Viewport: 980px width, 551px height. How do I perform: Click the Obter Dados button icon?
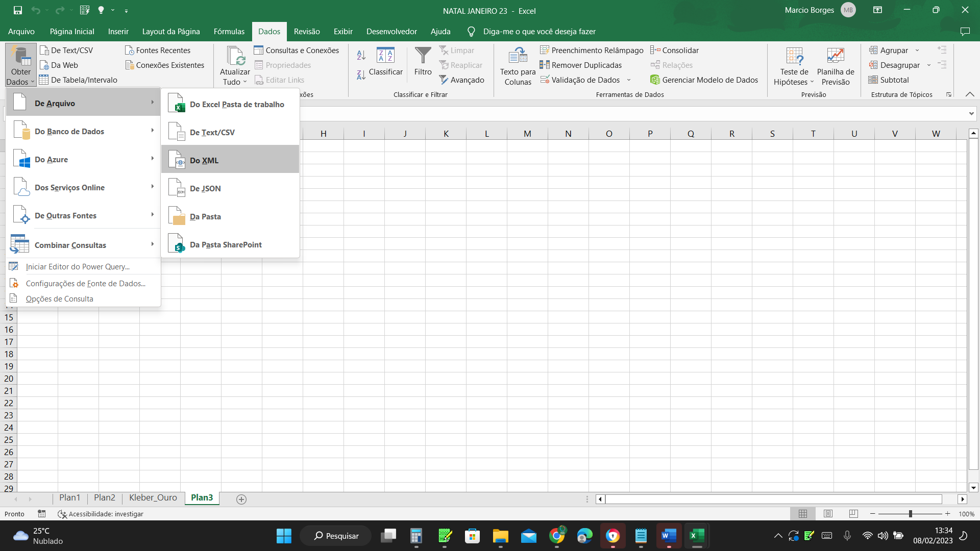pyautogui.click(x=21, y=56)
